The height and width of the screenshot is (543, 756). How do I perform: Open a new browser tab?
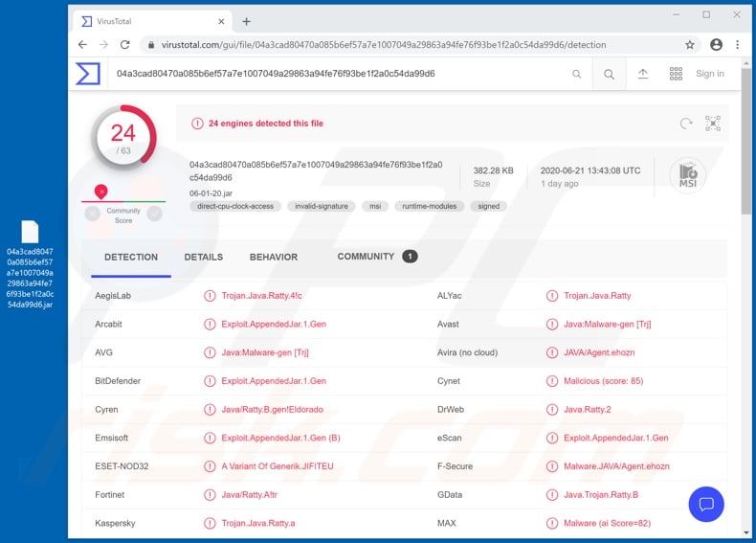(x=246, y=21)
